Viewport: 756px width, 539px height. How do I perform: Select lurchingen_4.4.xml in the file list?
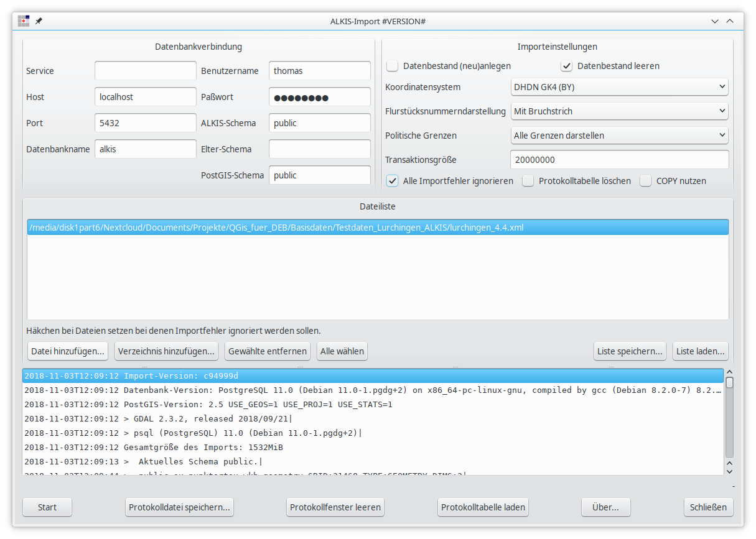click(x=276, y=228)
